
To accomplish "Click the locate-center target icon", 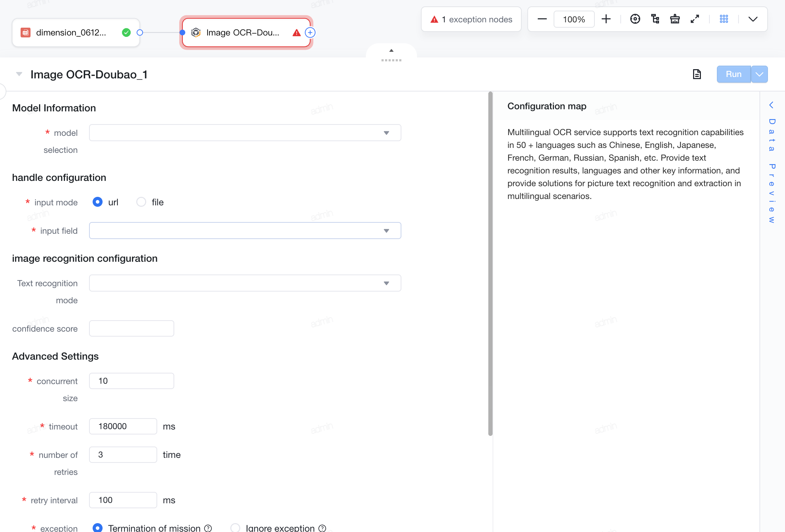I will coord(635,19).
